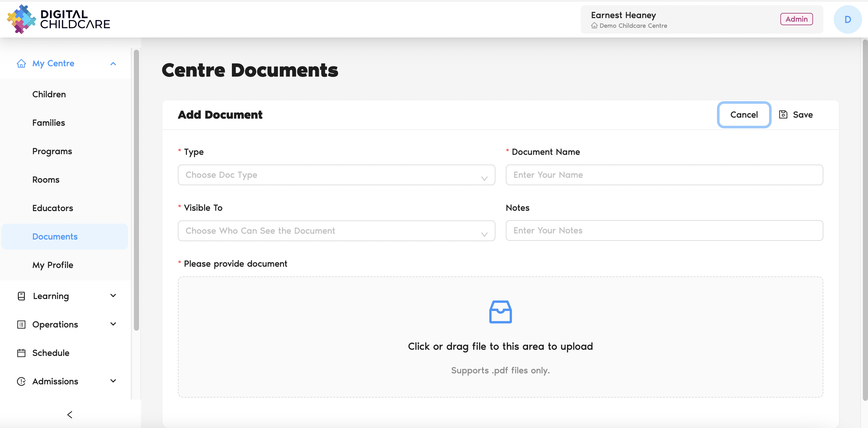This screenshot has width=868, height=428.
Task: Click the Digital Childcare puzzle logo
Action: [21, 19]
